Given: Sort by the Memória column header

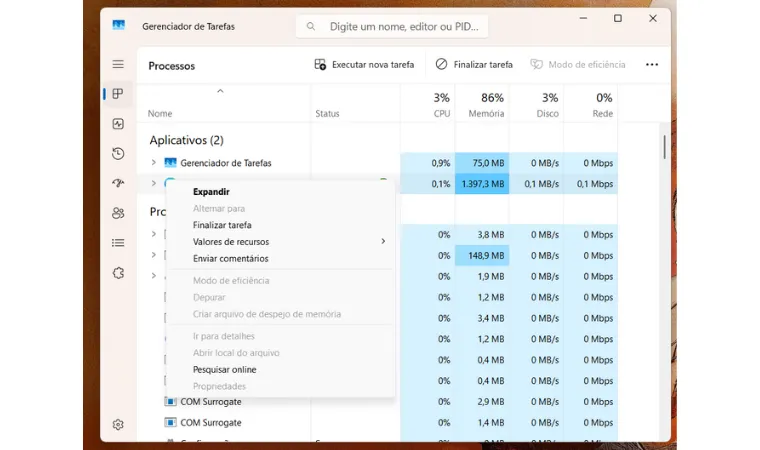Looking at the screenshot, I should click(x=486, y=113).
